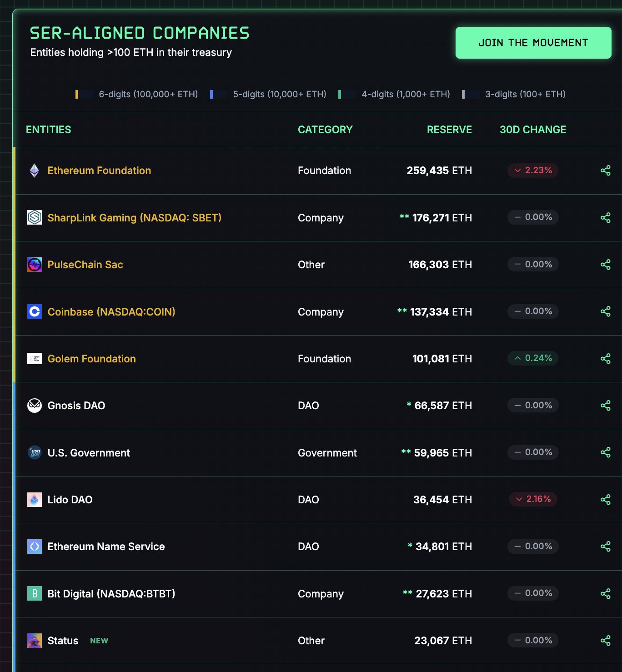Click the 3-digits (100+ ETH) legend label

tap(525, 94)
